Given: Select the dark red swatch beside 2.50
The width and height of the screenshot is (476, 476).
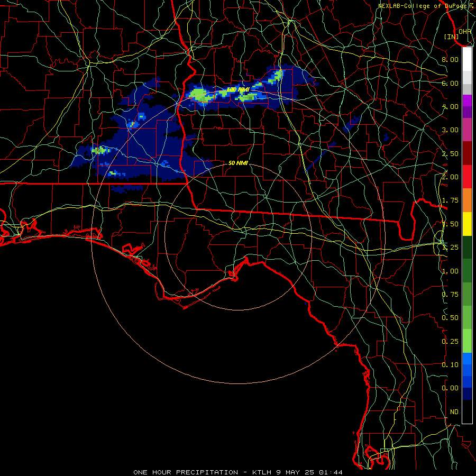Looking at the screenshot, I should (x=467, y=153).
